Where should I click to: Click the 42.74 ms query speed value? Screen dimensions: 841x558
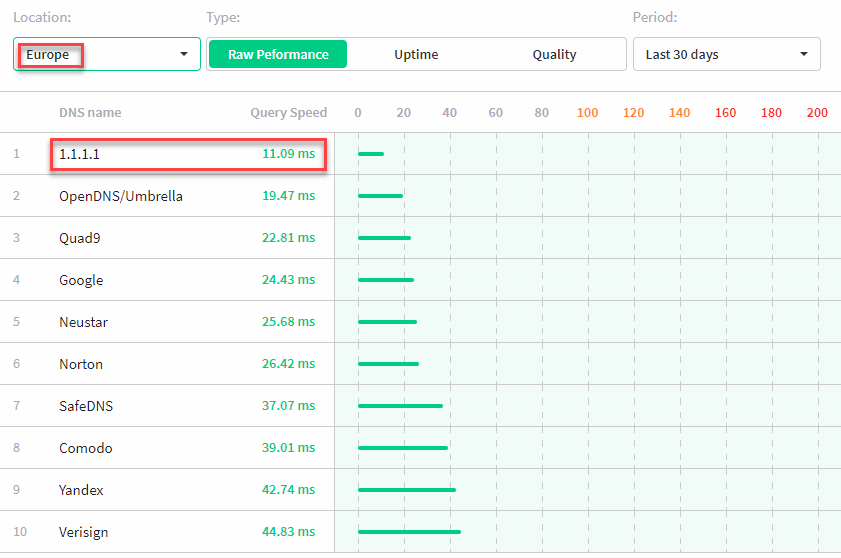(x=289, y=489)
